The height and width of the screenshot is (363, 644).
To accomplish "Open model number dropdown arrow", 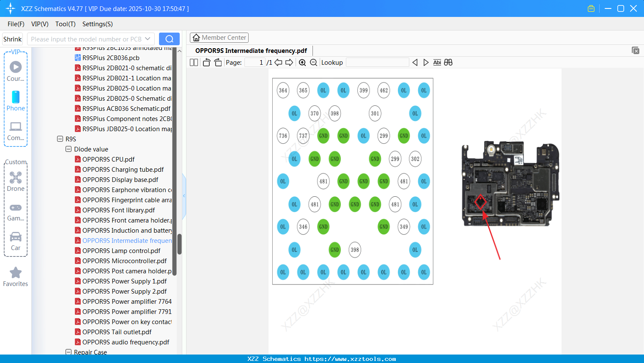I will coord(148,39).
